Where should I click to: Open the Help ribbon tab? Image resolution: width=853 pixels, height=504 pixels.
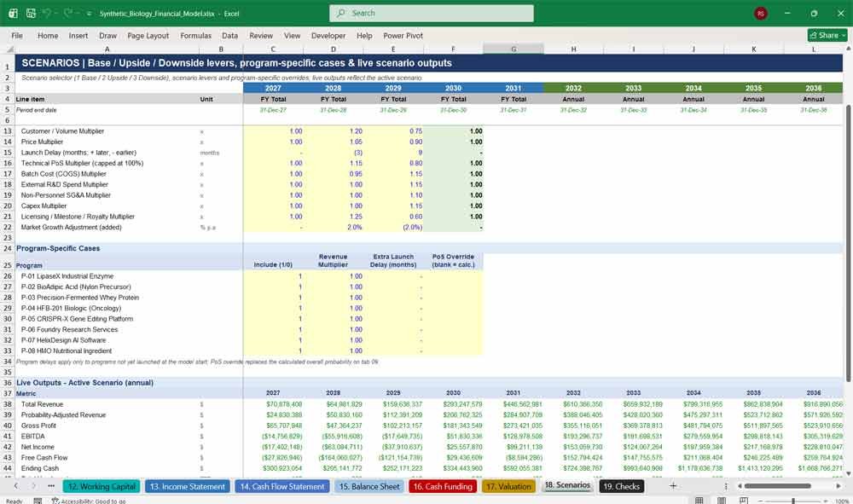pos(364,35)
